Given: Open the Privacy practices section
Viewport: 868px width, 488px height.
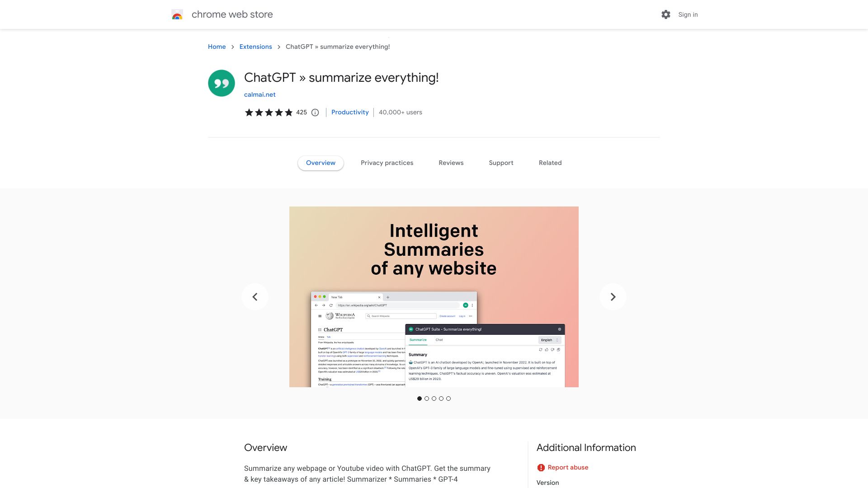Looking at the screenshot, I should click(x=387, y=163).
